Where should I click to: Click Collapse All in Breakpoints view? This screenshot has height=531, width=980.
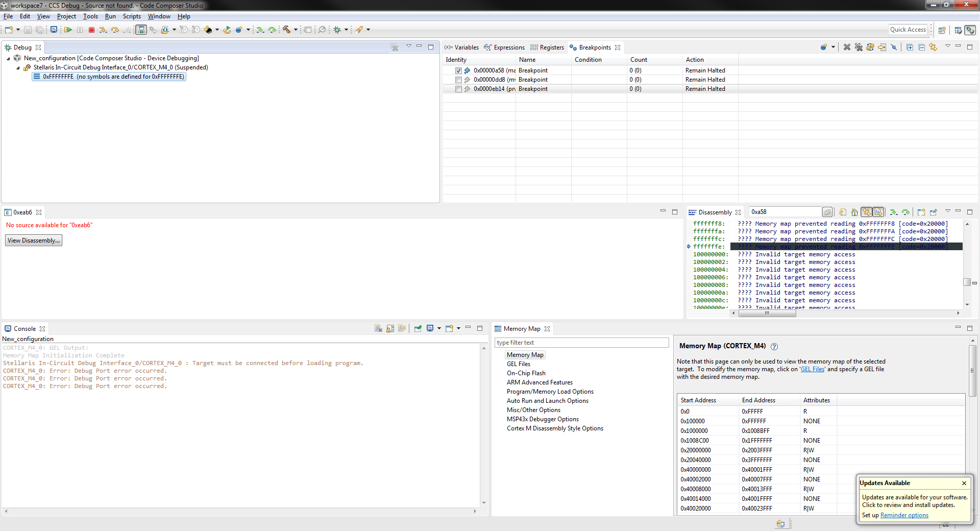tap(921, 47)
